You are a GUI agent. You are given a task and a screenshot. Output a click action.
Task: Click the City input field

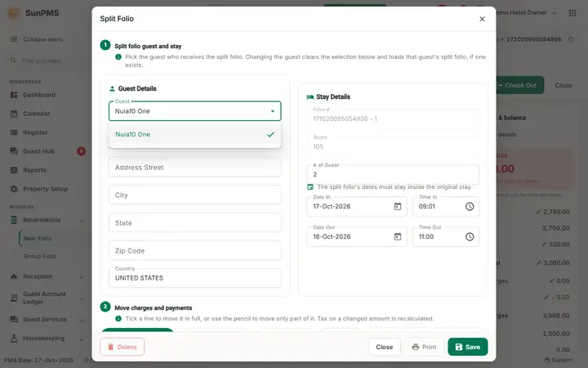(x=194, y=195)
